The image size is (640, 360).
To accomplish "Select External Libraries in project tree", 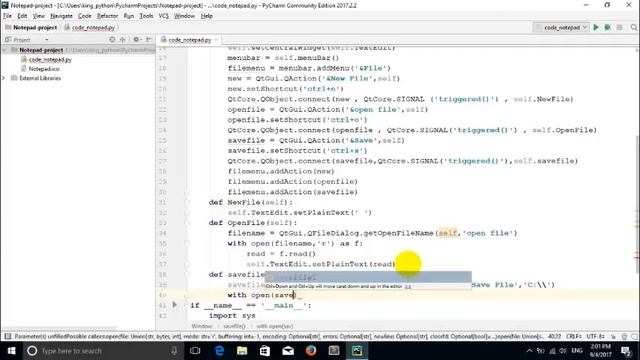I will point(40,78).
